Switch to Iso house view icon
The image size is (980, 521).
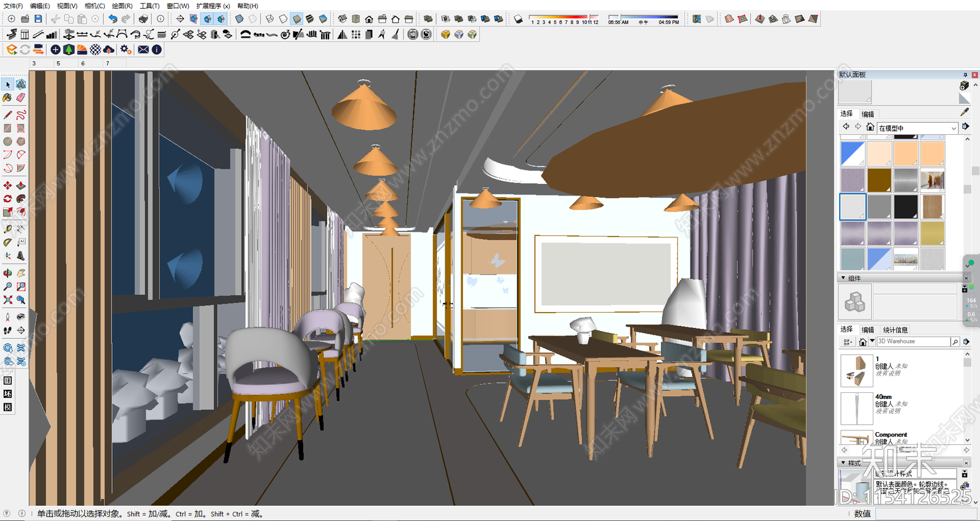click(342, 19)
